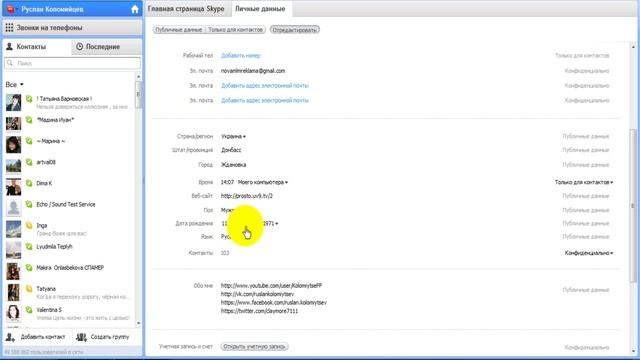Click the Отредактировать button
Screen dimensions: 640x360
[295, 30]
